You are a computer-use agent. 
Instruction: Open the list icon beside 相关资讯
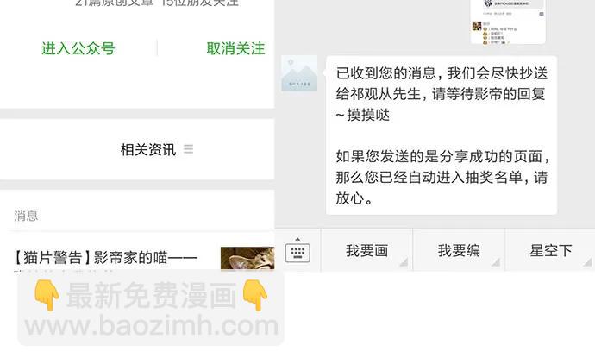188,148
